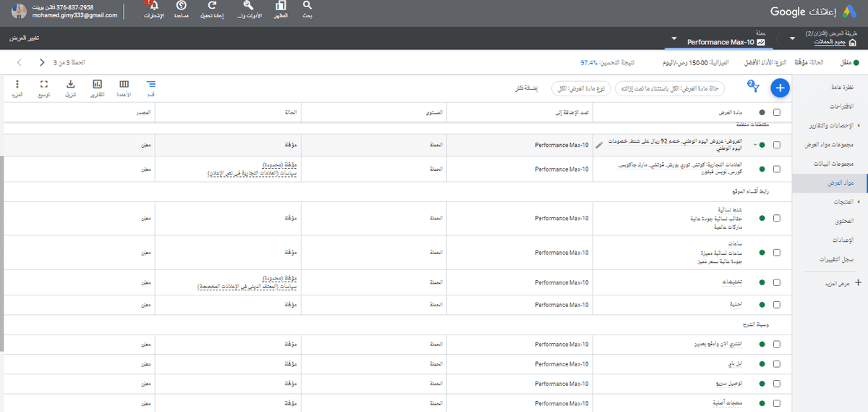Screen dimensions: 868x412
Task: Open the Performance Max-10 campaign dropdown
Action: (674, 38)
